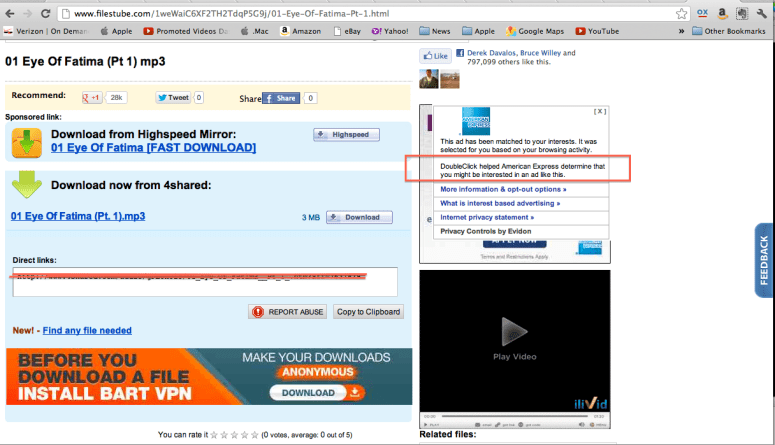Open the wrench settings menu icon
Screen dimensions: 775x445
[764, 14]
